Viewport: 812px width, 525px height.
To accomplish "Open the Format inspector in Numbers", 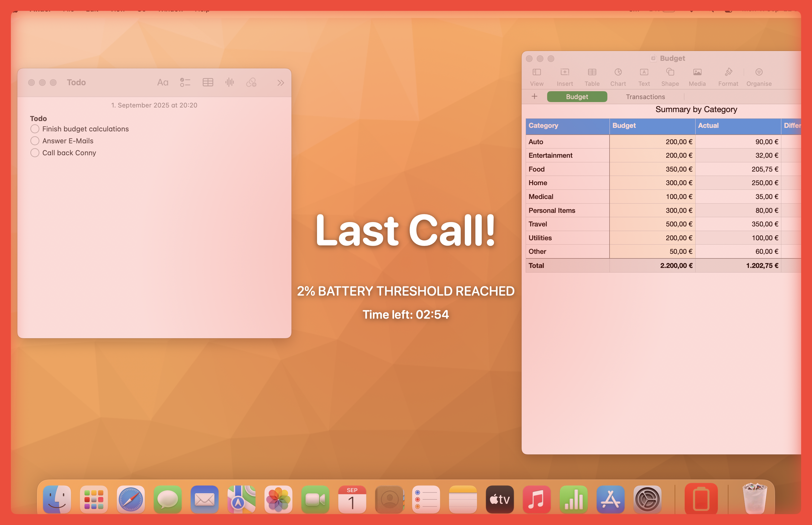I will [x=728, y=76].
